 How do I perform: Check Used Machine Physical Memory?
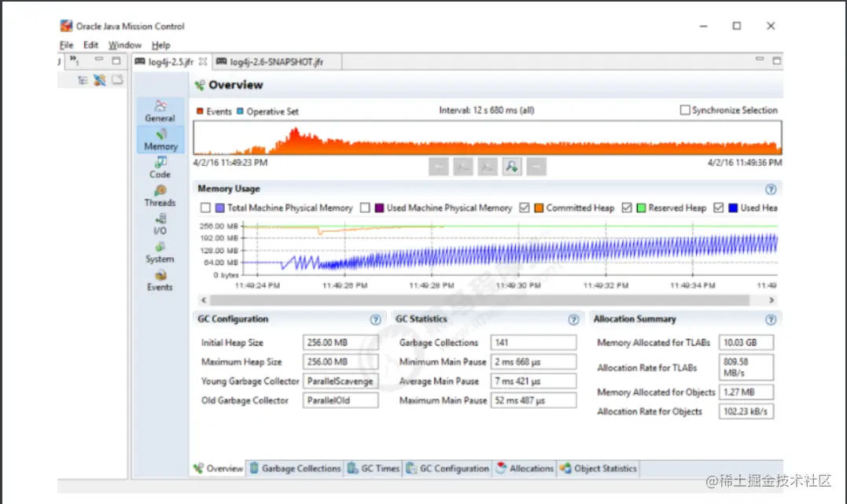click(365, 208)
